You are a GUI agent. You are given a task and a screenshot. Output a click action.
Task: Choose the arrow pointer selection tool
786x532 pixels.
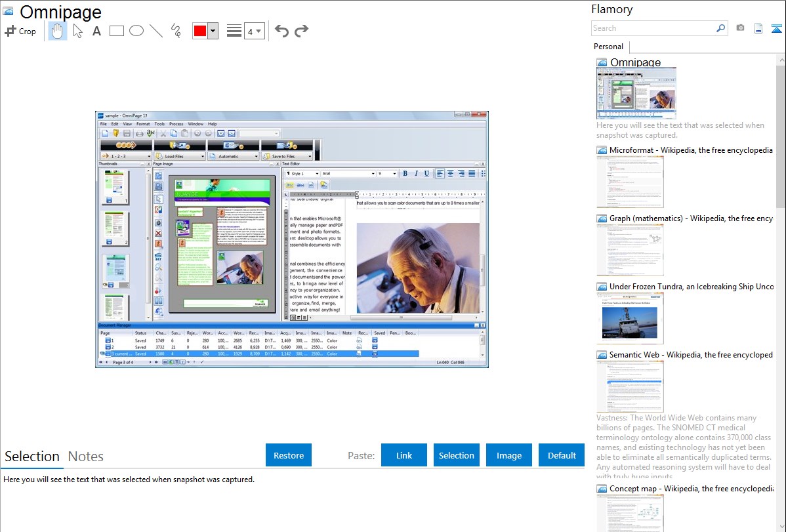click(x=77, y=31)
